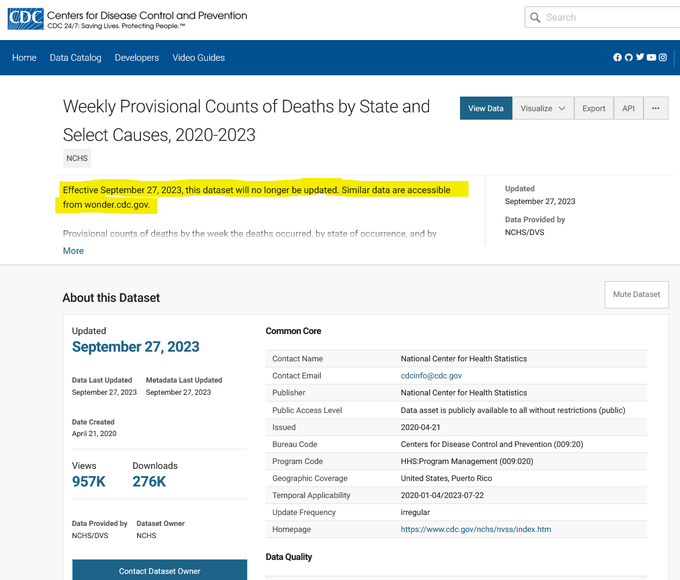Click the search magnifier icon
The width and height of the screenshot is (680, 580).
coord(535,17)
